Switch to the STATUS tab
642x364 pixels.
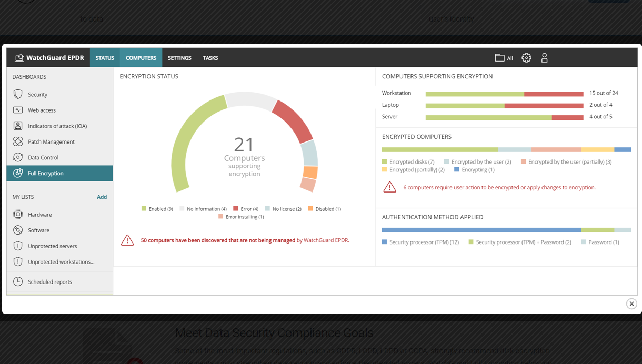tap(105, 58)
